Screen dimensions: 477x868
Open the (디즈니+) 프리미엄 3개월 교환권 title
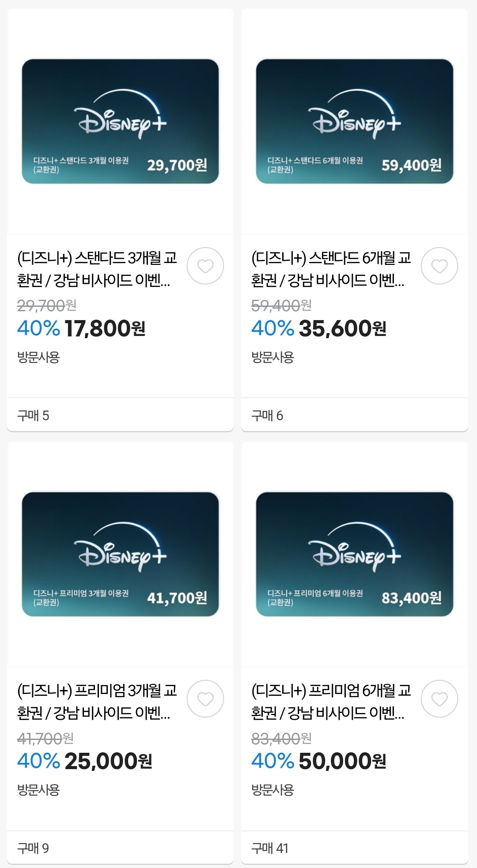coord(97,701)
